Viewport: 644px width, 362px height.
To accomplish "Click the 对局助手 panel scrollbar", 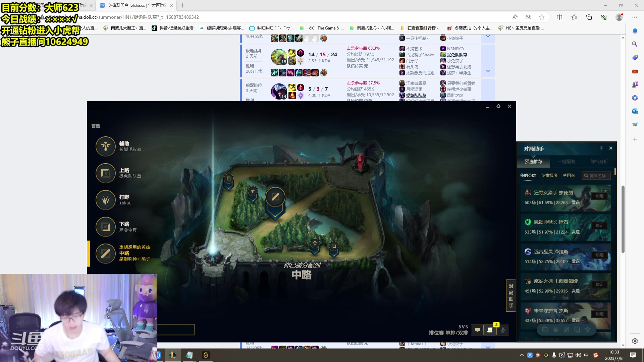I will coord(615,172).
